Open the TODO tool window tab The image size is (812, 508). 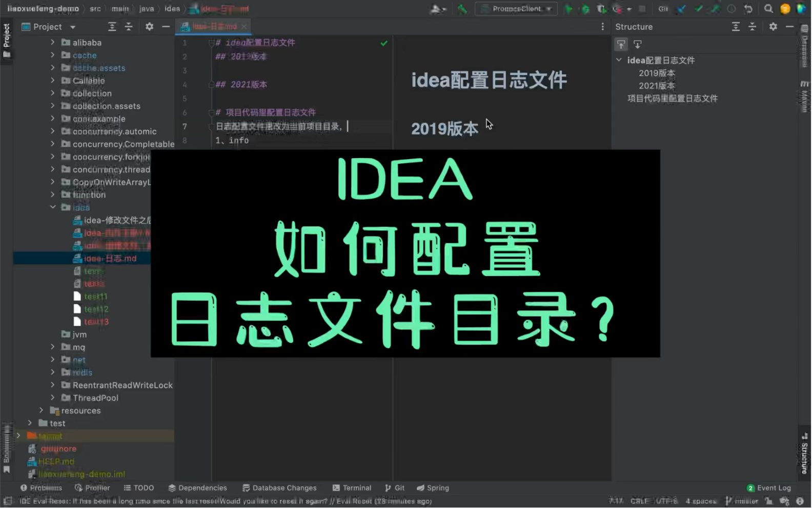tap(138, 488)
